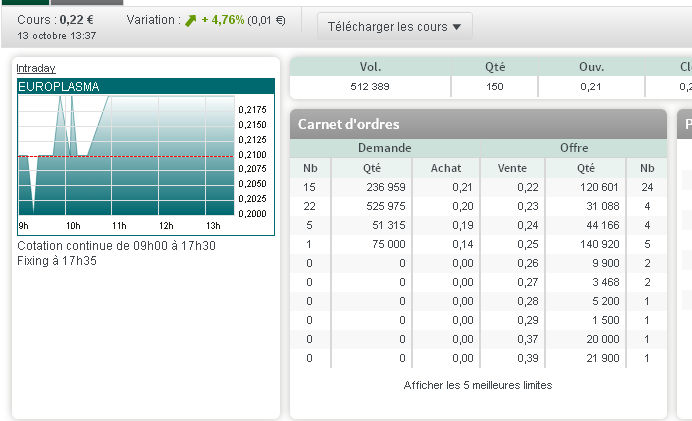Viewport: 692px width, 421px height.
Task: Click the Carnet d'ordres panel header
Action: pyautogui.click(x=478, y=124)
